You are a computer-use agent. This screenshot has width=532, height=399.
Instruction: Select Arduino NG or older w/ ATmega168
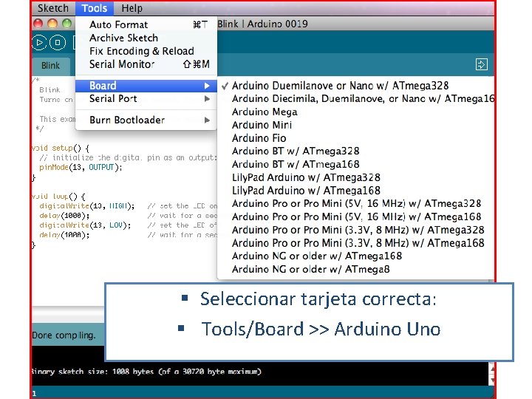(355, 256)
